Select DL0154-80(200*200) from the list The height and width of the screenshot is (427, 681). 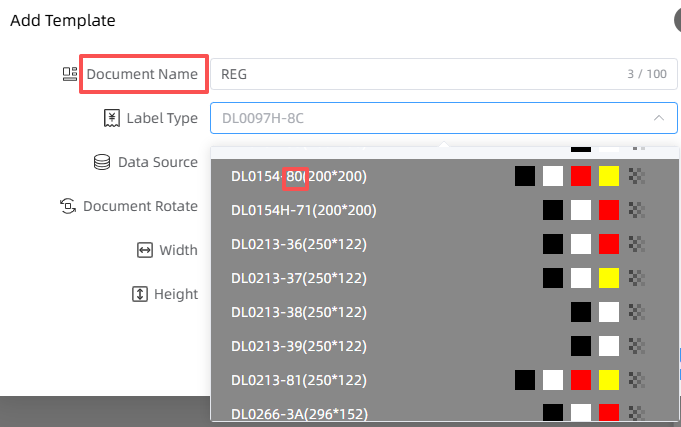point(298,176)
